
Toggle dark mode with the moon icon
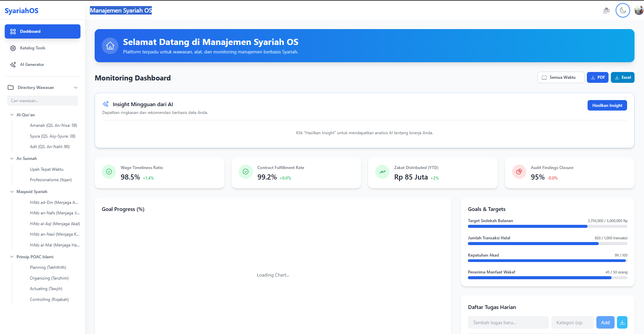[x=623, y=10]
